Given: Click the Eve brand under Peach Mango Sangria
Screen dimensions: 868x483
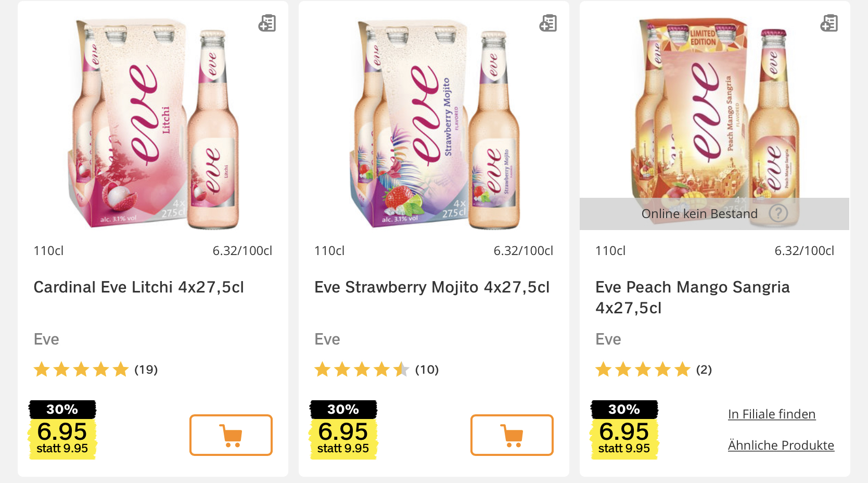Looking at the screenshot, I should coord(608,339).
